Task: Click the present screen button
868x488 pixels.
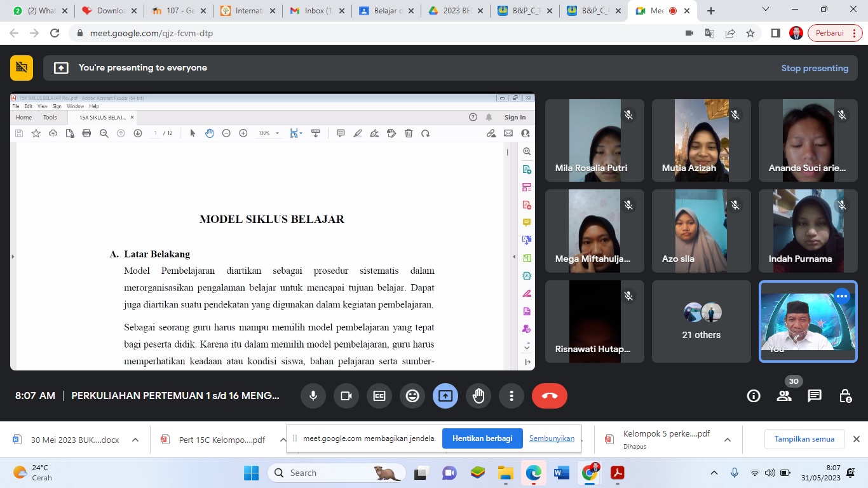Action: point(445,396)
